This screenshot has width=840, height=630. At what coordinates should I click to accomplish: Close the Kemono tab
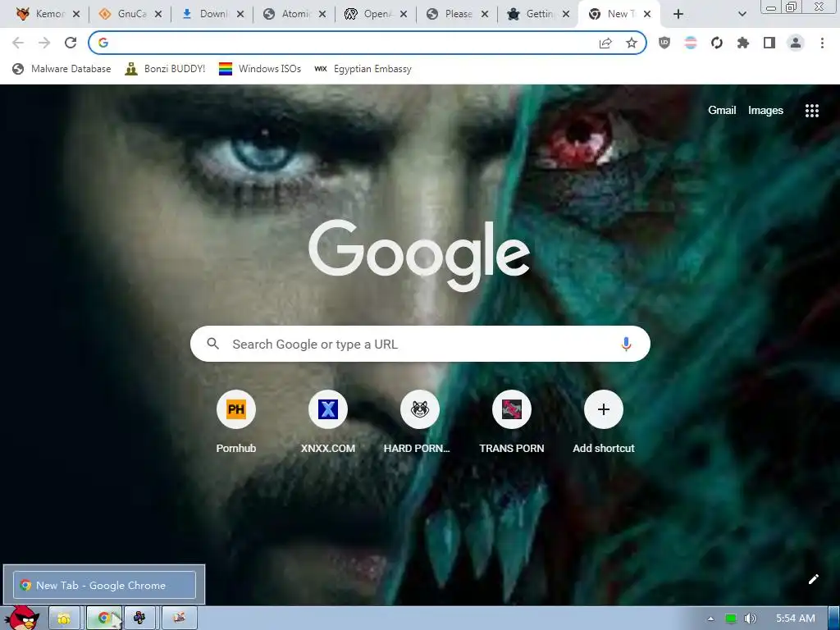coord(76,14)
